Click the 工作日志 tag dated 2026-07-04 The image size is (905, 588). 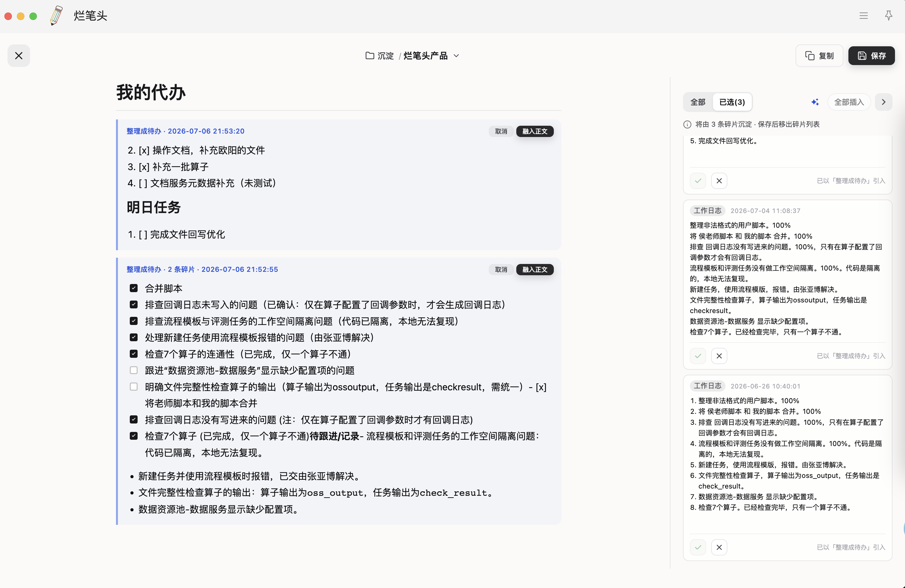(x=707, y=211)
